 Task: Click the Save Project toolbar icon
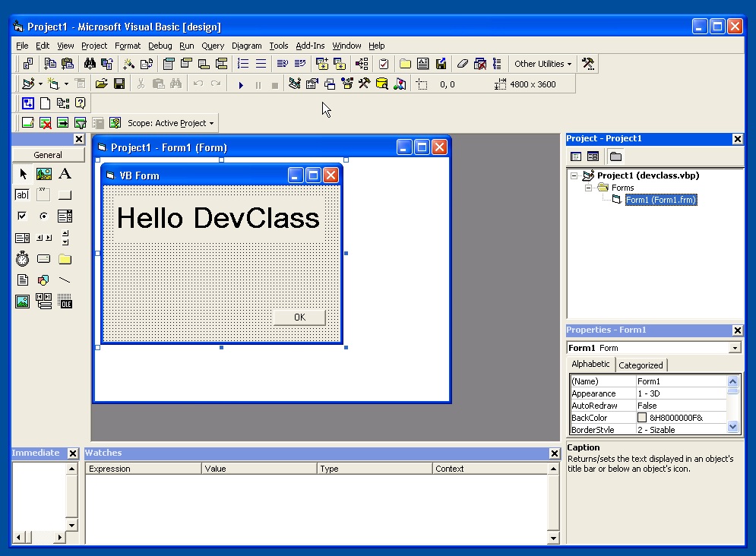(119, 84)
